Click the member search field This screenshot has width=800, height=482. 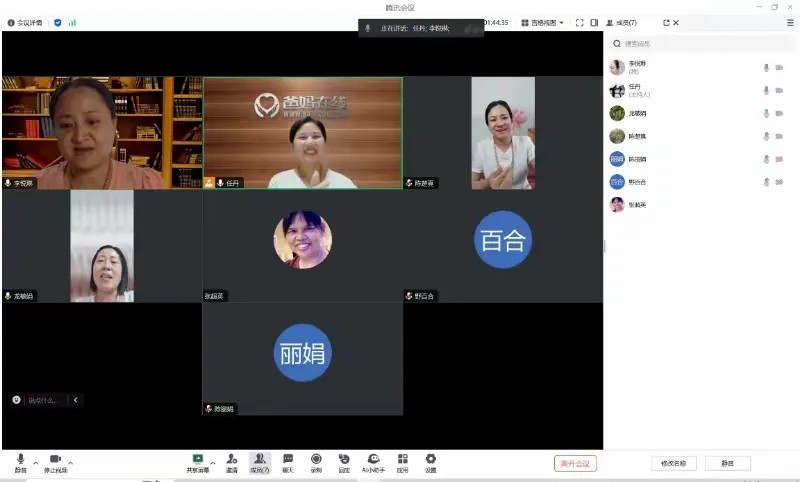click(700, 44)
